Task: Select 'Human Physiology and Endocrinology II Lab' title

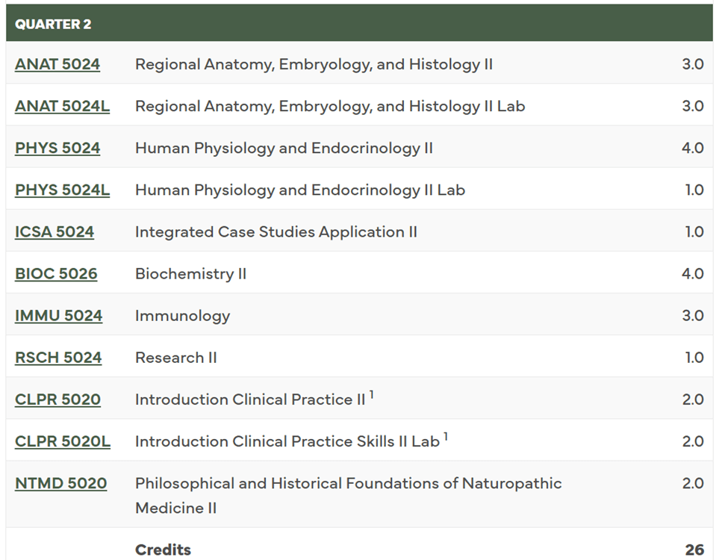Action: [300, 190]
